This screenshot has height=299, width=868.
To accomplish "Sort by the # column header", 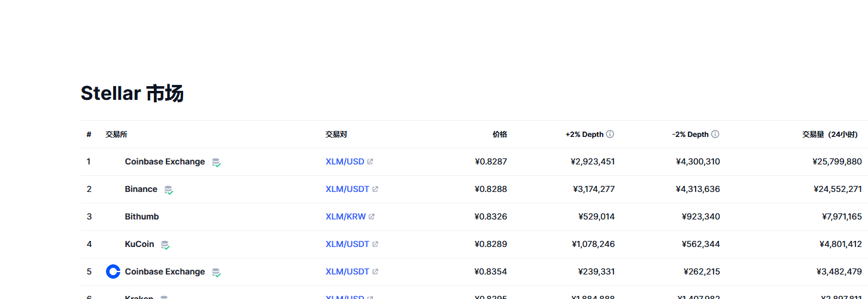I will tap(89, 135).
